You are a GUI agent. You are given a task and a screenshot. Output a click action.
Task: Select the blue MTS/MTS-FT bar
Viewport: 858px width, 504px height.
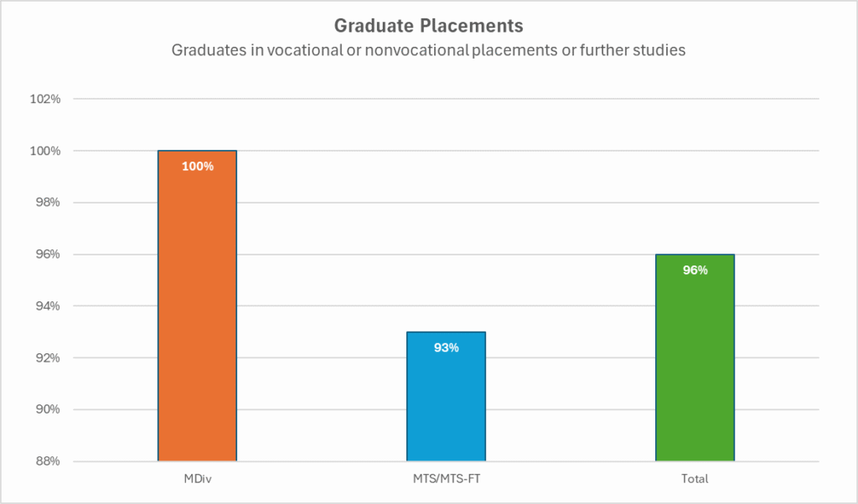click(446, 396)
